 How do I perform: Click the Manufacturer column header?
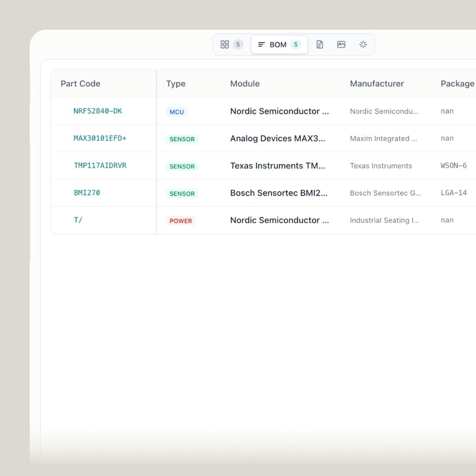377,84
